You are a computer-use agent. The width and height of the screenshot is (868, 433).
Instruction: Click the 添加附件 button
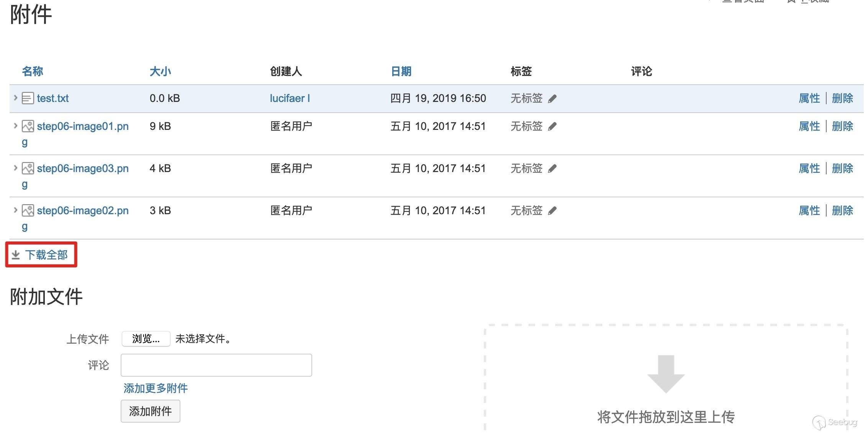(150, 411)
